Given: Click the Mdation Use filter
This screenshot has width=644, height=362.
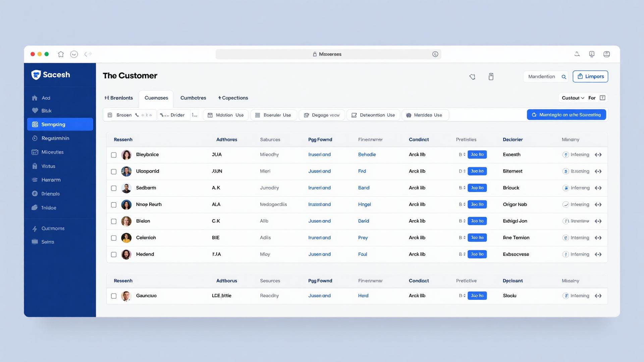Looking at the screenshot, I should point(226,115).
